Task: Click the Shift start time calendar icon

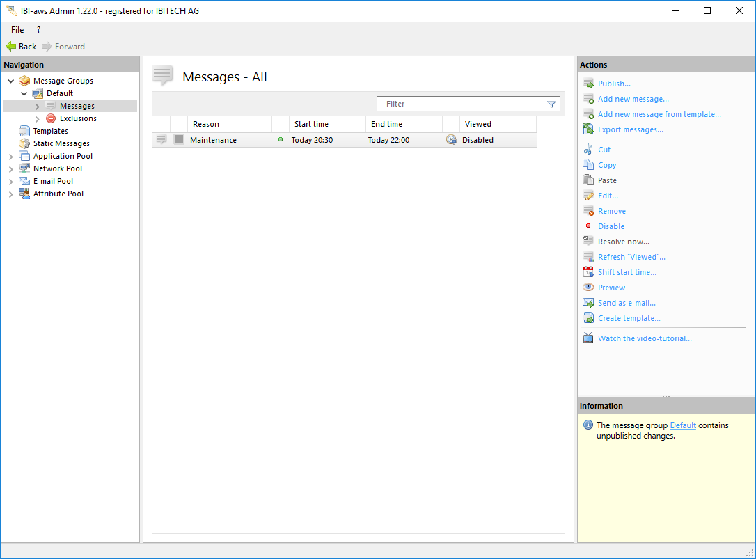Action: pos(588,272)
